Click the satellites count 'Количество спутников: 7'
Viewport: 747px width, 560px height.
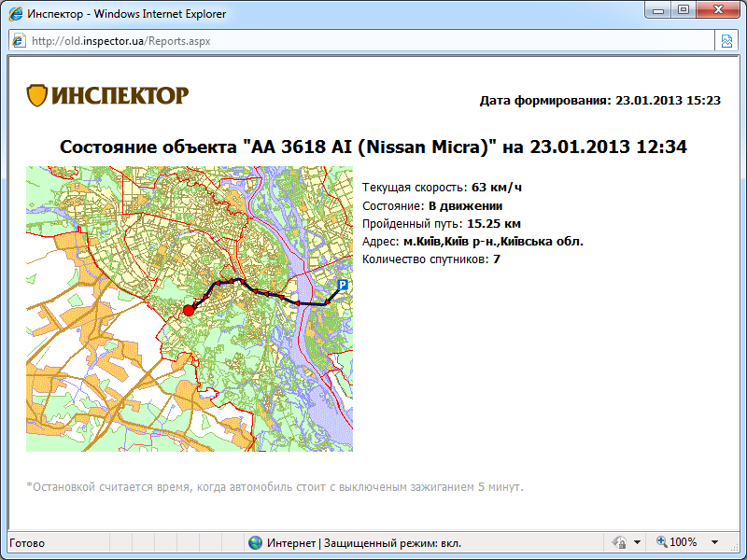point(431,259)
